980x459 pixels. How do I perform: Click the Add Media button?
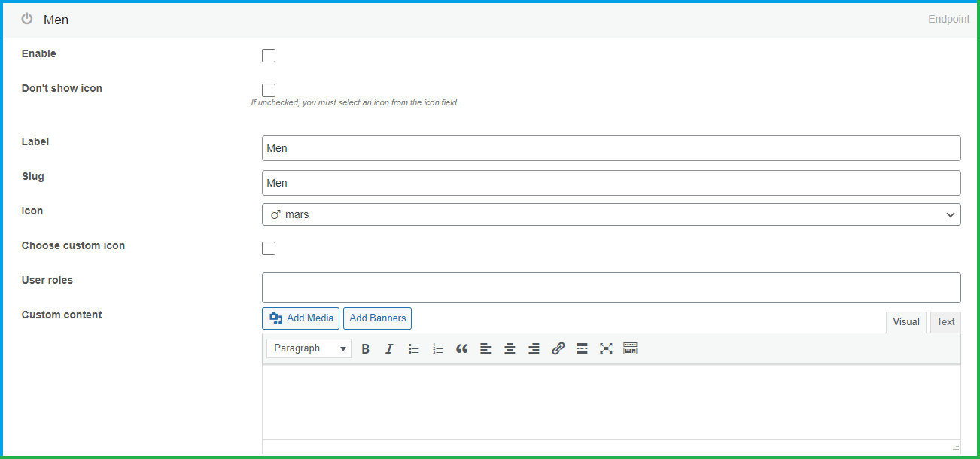click(x=300, y=318)
